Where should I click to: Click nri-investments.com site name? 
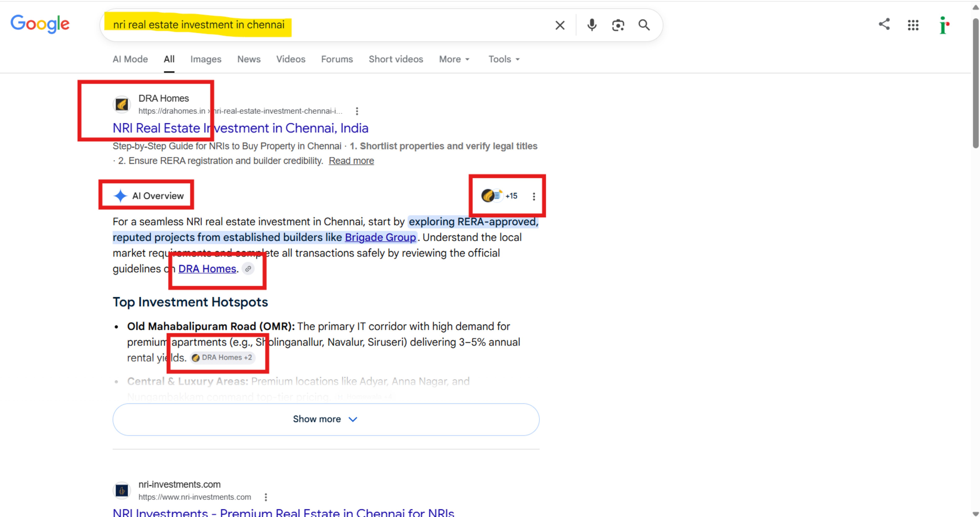[x=180, y=484]
